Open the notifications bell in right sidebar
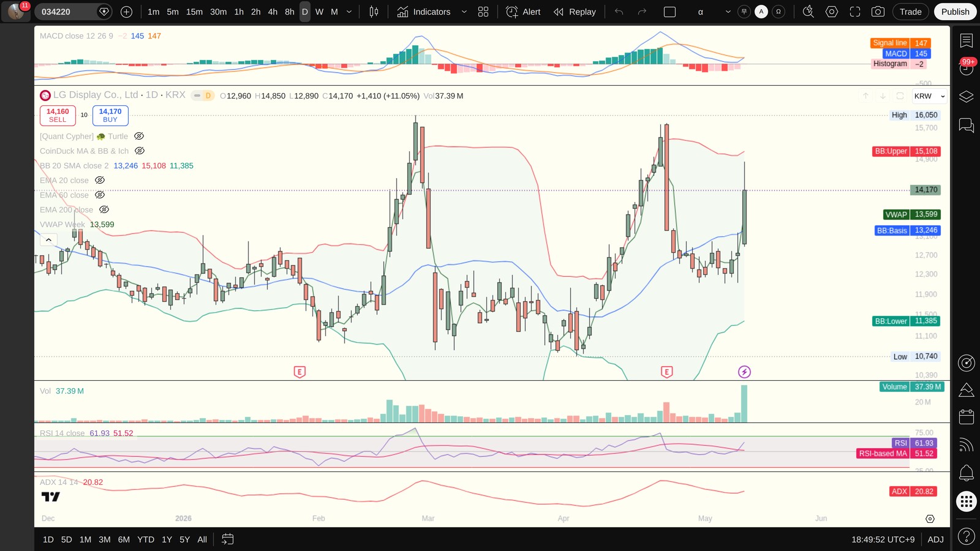 click(x=967, y=473)
